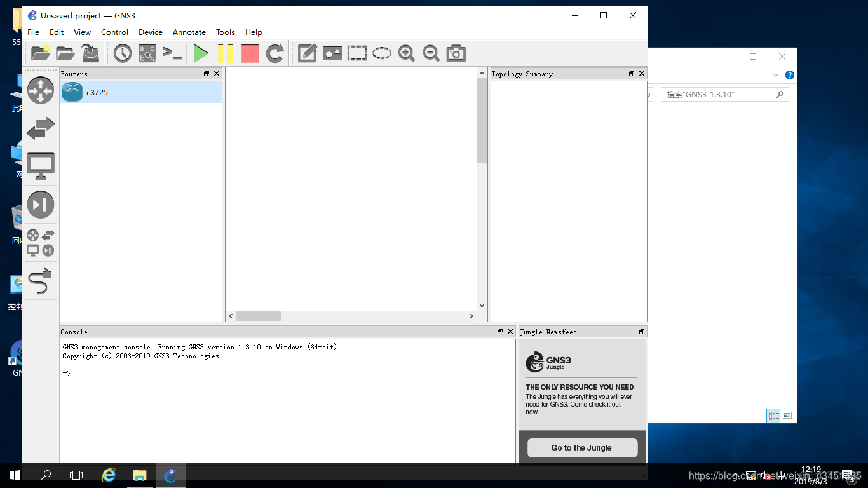Open the Snapshots clock icon
Viewport: 868px width, 488px height.
point(123,53)
